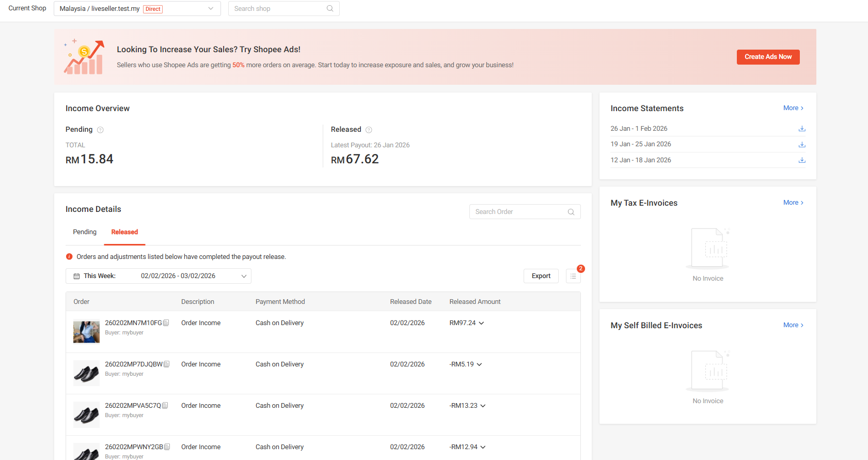Select the Released tab
Viewport: 868px width, 460px height.
(x=124, y=232)
